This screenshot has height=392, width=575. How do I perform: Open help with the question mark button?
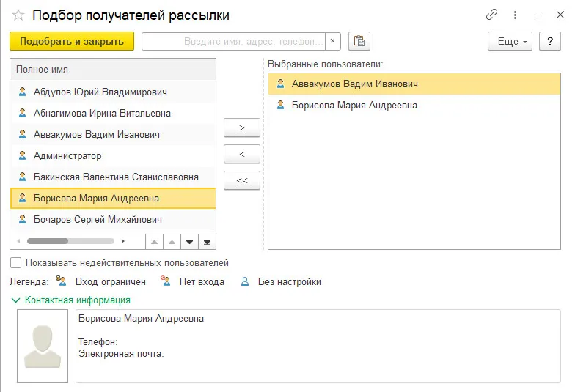coord(549,41)
